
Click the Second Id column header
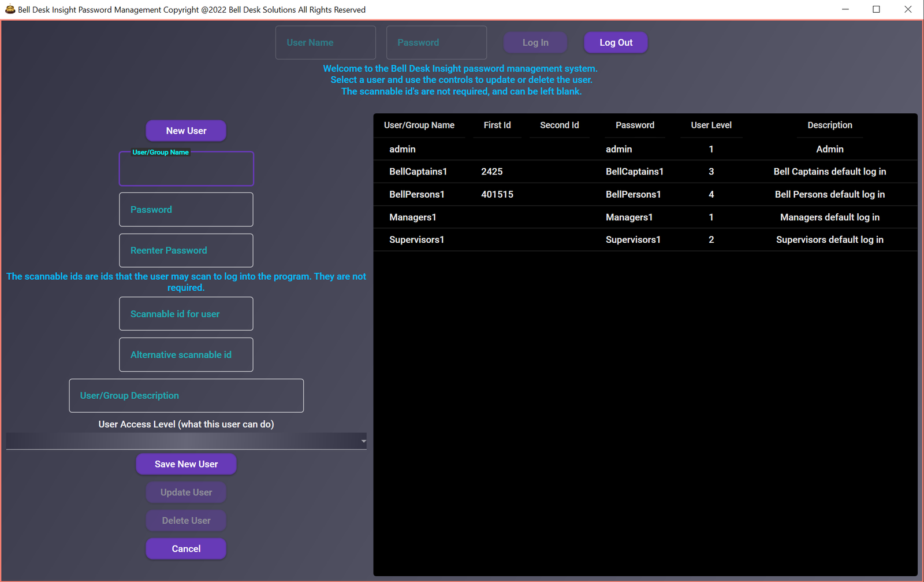coord(560,125)
